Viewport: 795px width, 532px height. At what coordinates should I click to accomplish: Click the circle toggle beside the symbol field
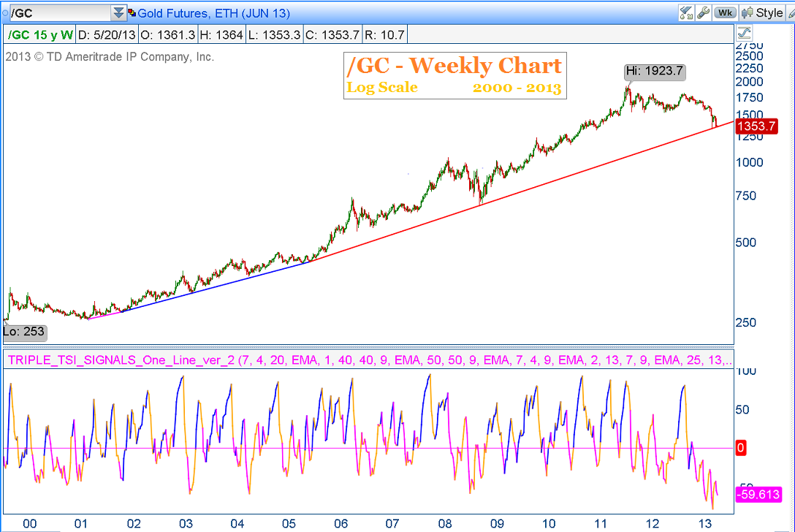coord(5,12)
